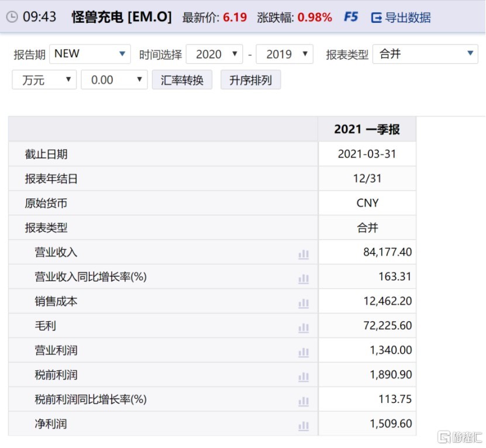
Task: View chart icon for 营业利润 row
Action: pyautogui.click(x=303, y=352)
